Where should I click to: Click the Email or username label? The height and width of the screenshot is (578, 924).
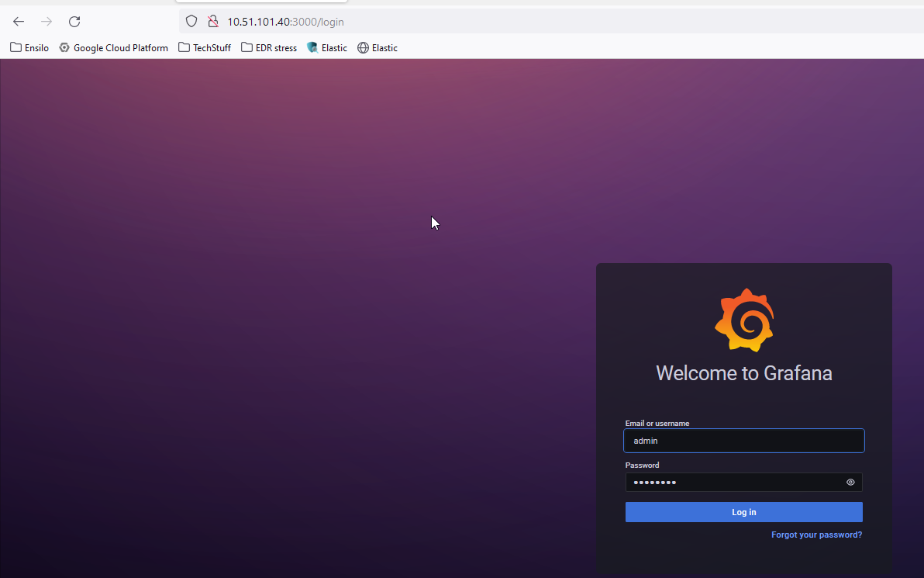pyautogui.click(x=657, y=424)
